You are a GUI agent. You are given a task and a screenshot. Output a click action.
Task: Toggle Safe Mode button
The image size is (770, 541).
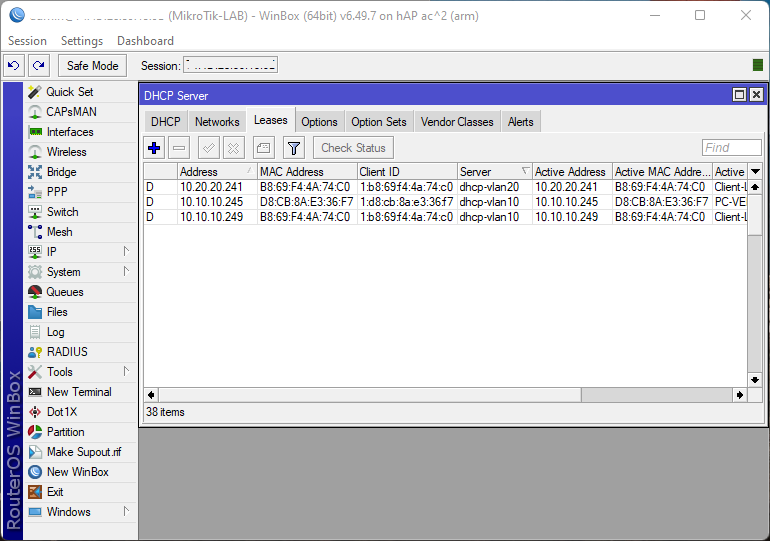tap(92, 66)
